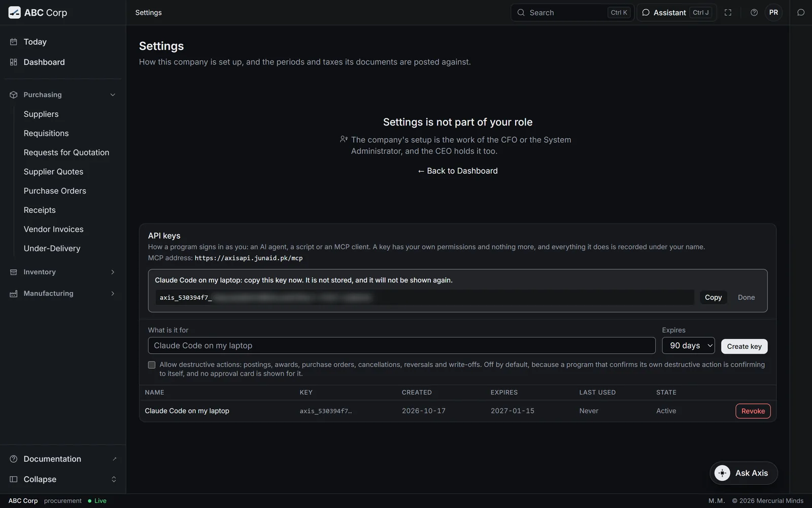Click the Create key button
Image resolution: width=812 pixels, height=508 pixels.
click(x=744, y=346)
